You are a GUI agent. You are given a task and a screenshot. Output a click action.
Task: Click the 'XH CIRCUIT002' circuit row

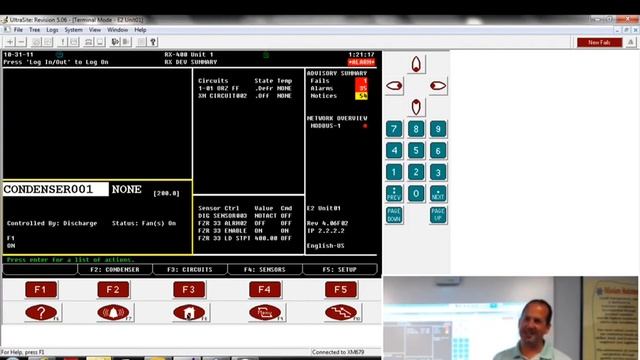click(245, 96)
